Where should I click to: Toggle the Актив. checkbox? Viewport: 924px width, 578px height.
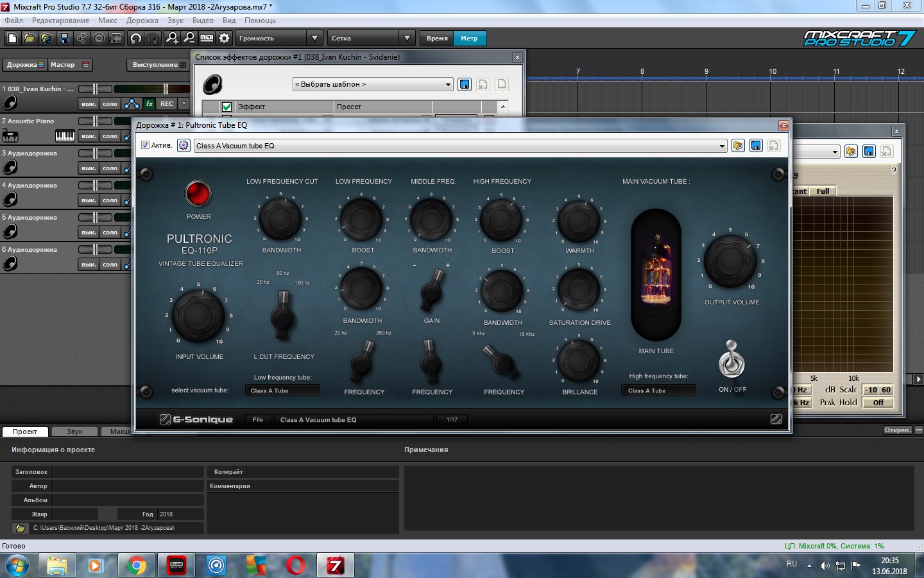point(145,145)
